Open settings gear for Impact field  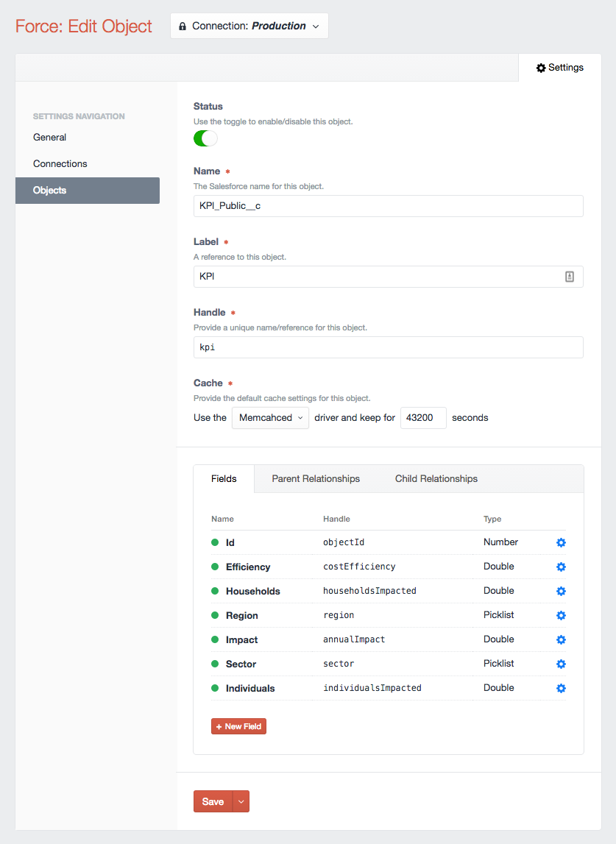pyautogui.click(x=561, y=639)
